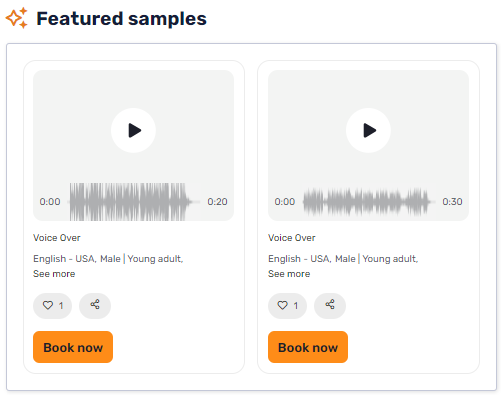Book now for the first sample
This screenshot has height=395, width=501.
pos(73,347)
